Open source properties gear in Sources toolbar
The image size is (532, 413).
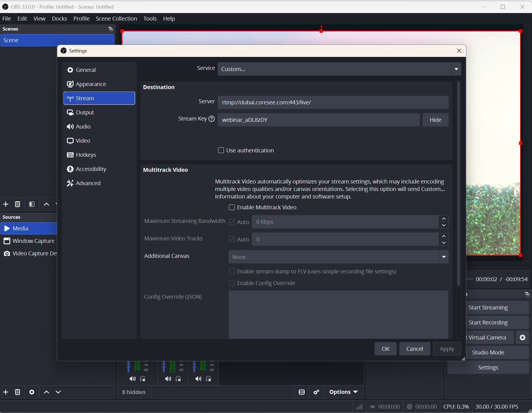coord(32,392)
